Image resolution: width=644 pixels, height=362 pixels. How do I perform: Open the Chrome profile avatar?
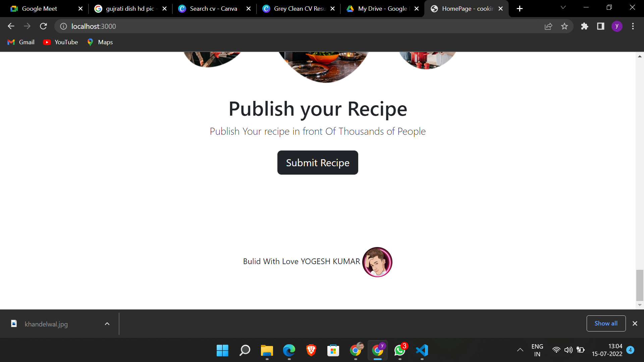tap(617, 26)
